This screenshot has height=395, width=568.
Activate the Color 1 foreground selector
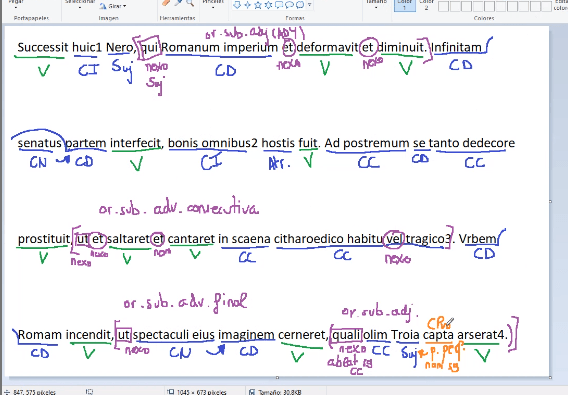click(x=405, y=5)
